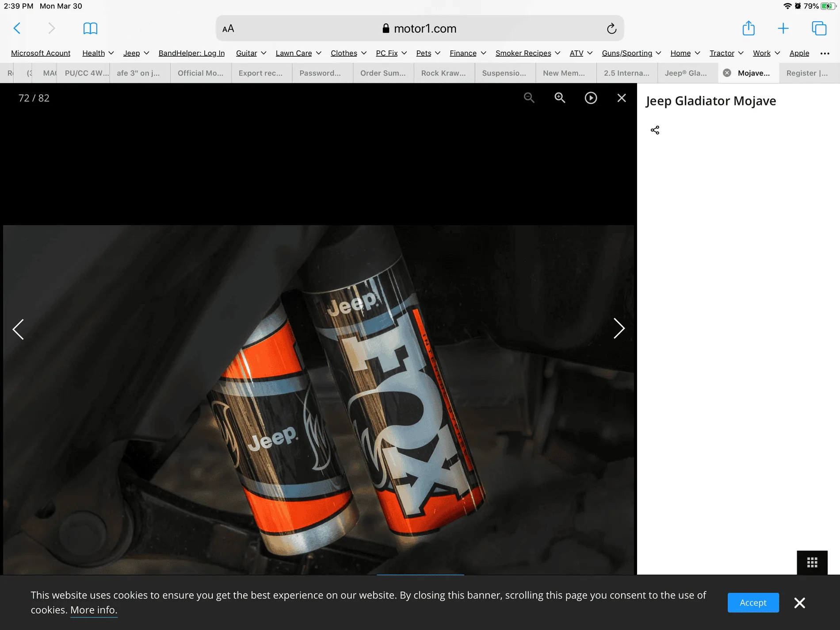Open the BandHelper: Log In bookmark

click(191, 53)
